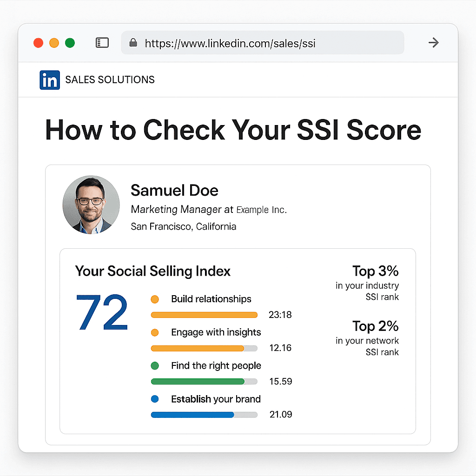Click the 'Top 3%' industry rank
The image size is (476, 476).
376,271
